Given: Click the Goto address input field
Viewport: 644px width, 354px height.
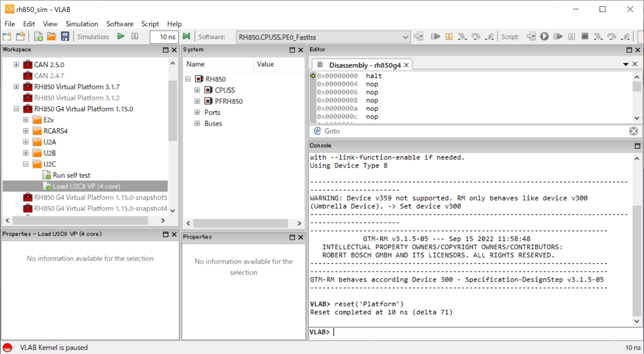Looking at the screenshot, I should pyautogui.click(x=474, y=131).
